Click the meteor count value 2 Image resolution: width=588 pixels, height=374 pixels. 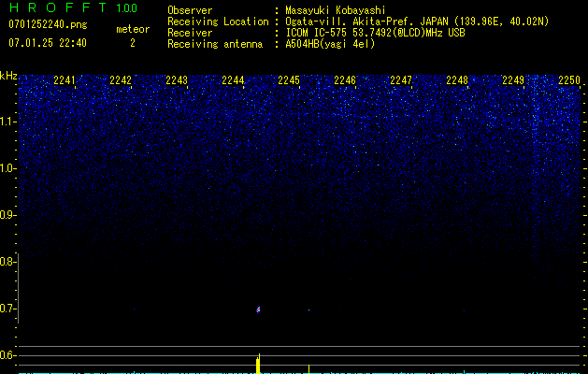133,44
